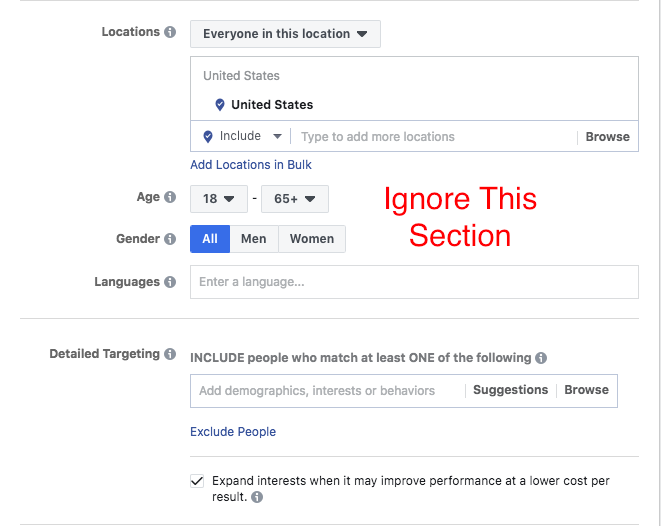Open minimum age 18 dropdown
Viewport: 661px width, 526px height.
(219, 199)
